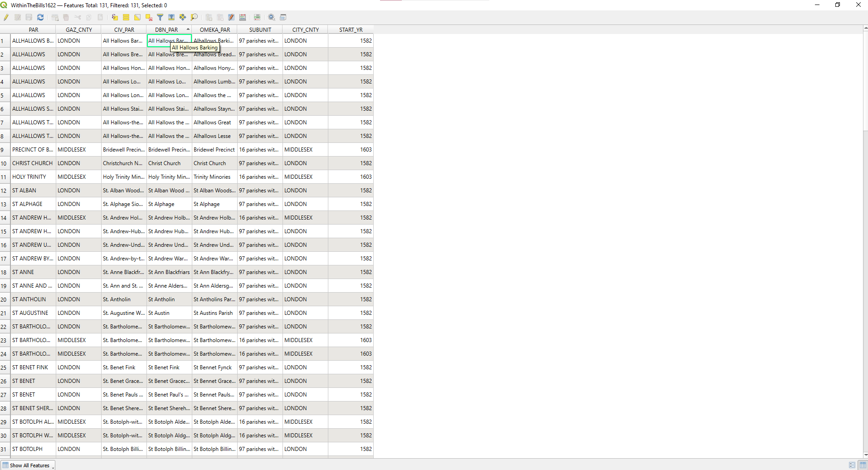Copy selected rows to clipboard
868x470 pixels.
88,17
